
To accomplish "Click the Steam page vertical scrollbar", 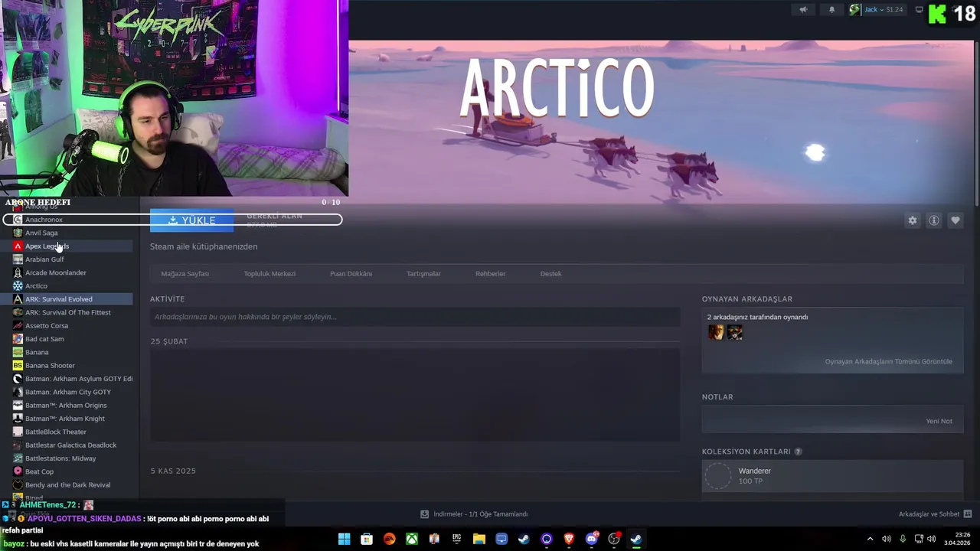I will point(976,122).
